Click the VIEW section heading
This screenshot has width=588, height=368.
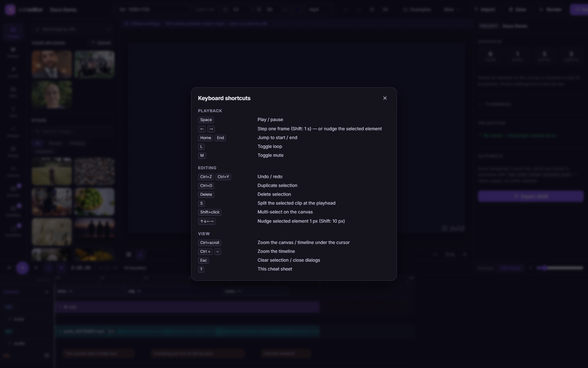coord(204,234)
